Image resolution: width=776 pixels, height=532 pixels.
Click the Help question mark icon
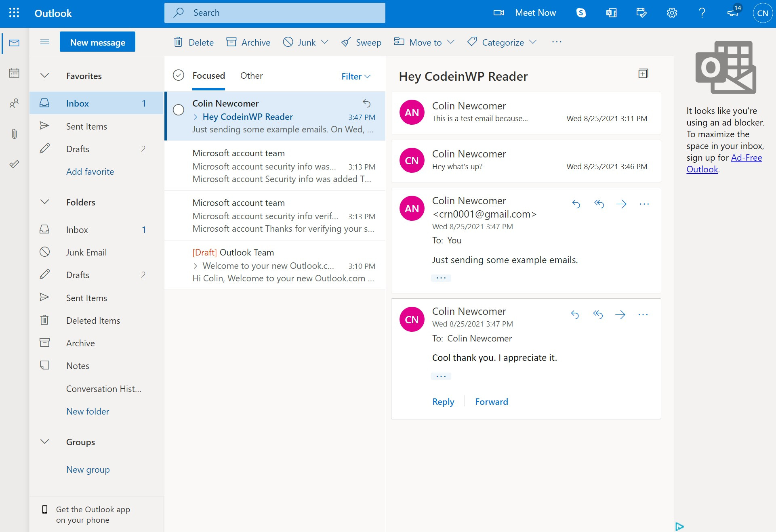702,13
